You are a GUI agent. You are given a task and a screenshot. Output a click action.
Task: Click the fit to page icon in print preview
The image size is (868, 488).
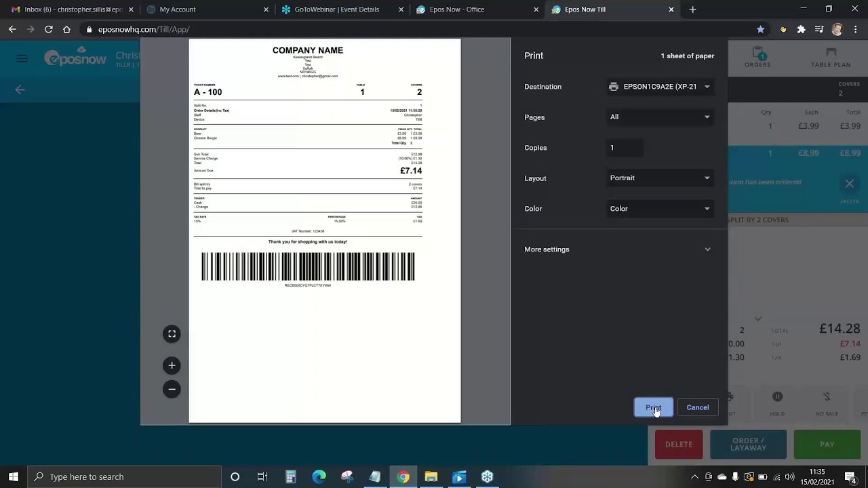coord(172,333)
